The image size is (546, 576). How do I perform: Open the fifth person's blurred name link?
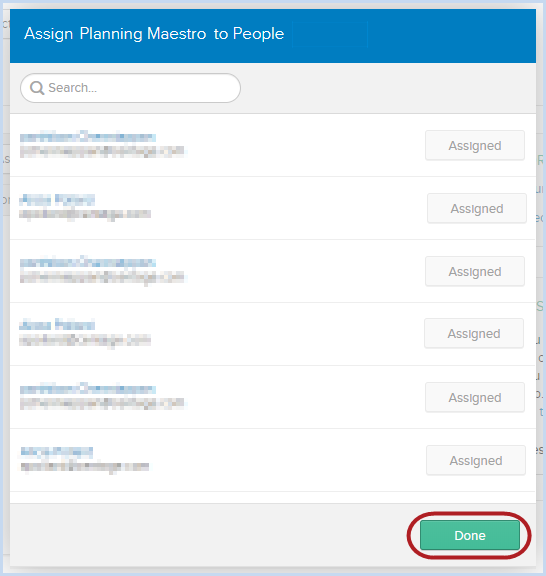[88, 388]
